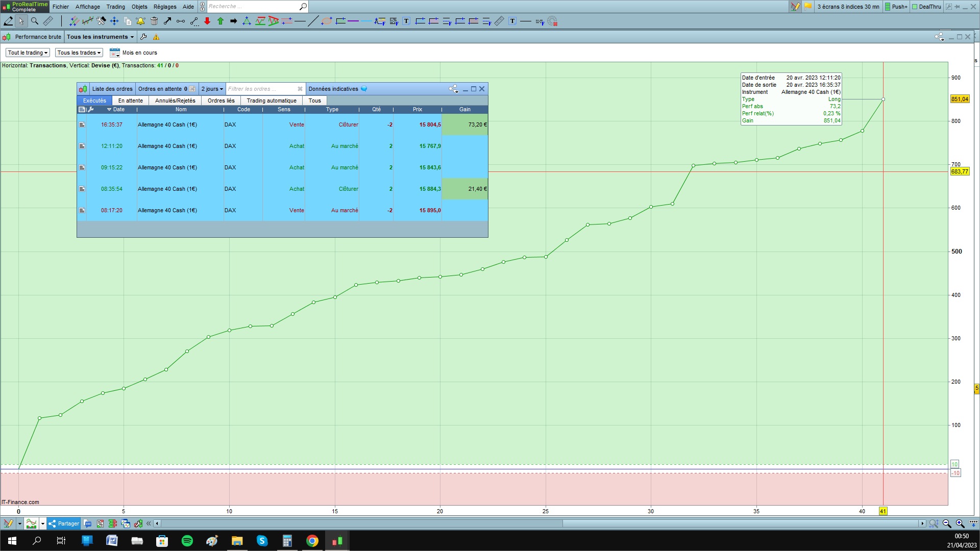Toggle the DealThru option
Screen dimensions: 980x551
[x=926, y=7]
